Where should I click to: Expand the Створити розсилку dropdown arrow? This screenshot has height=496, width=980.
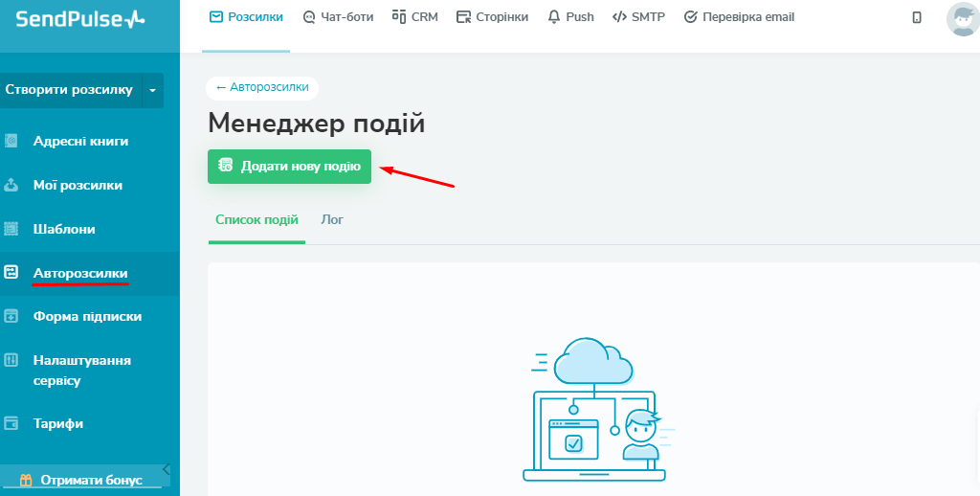coord(152,90)
